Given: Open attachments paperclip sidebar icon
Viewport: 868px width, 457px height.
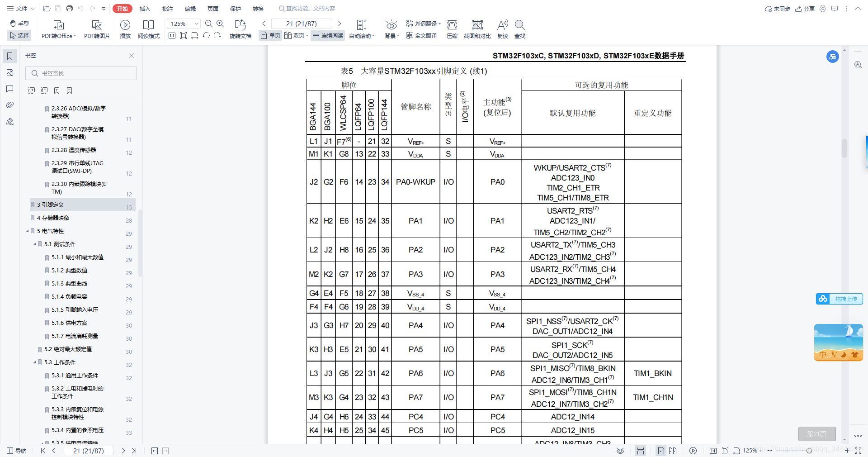Looking at the screenshot, I should click(9, 105).
